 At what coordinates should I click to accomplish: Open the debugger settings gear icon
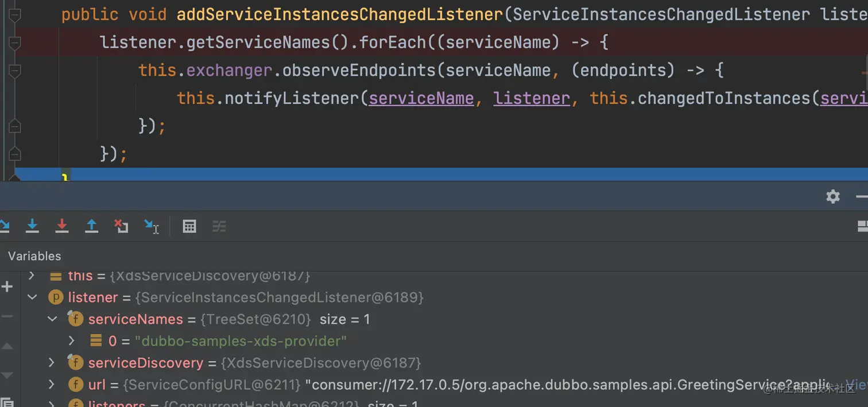click(833, 196)
